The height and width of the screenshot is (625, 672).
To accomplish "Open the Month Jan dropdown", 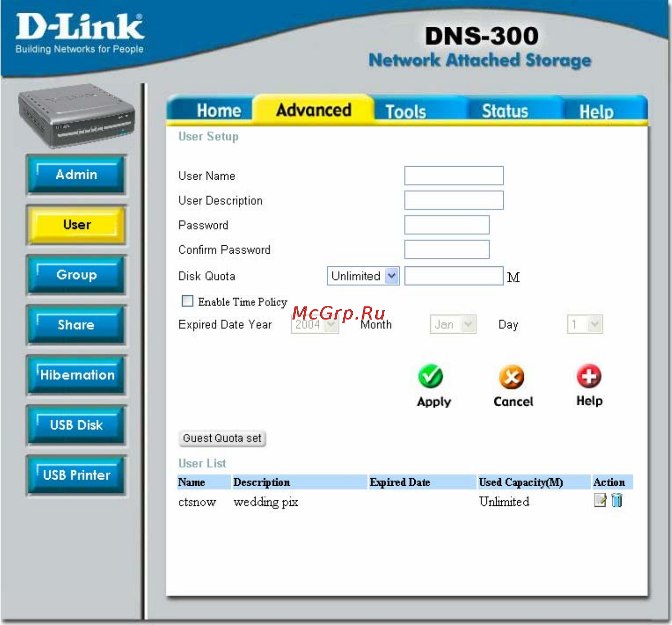I will 453,324.
